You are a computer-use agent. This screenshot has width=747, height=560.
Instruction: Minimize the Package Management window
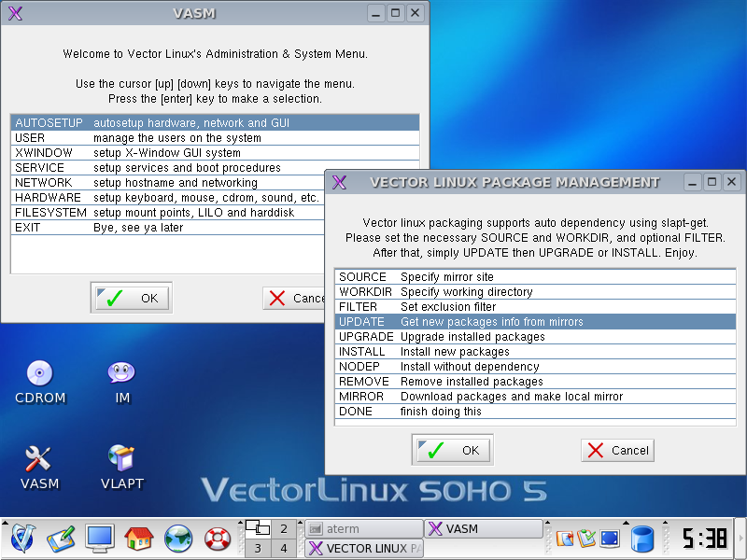tap(693, 182)
